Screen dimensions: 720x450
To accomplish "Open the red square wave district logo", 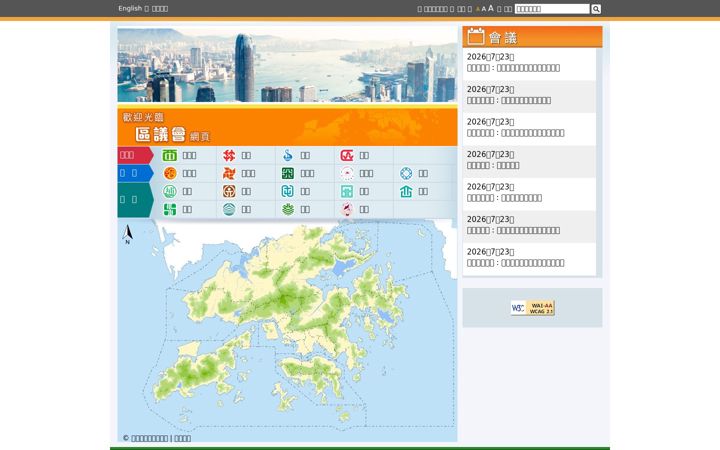I will 347,155.
